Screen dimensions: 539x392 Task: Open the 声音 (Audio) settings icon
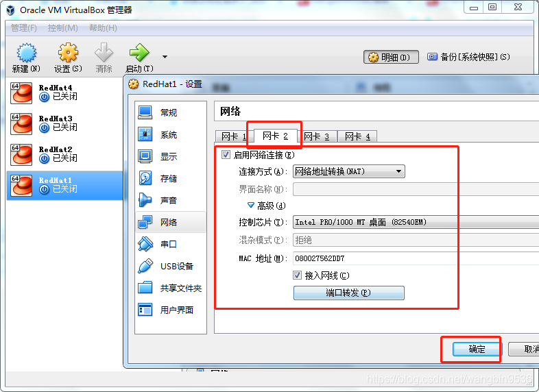tap(145, 200)
